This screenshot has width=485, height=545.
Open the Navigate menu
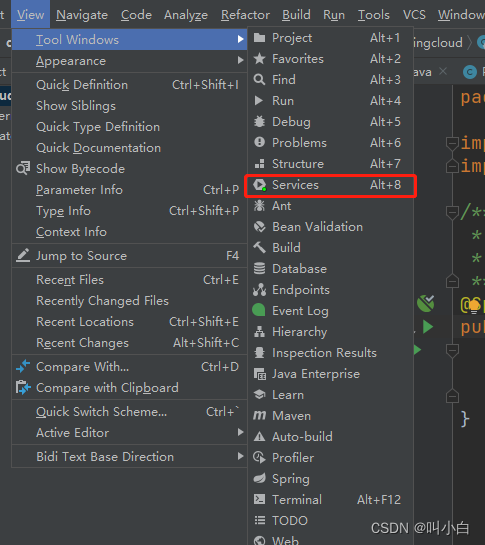point(82,15)
